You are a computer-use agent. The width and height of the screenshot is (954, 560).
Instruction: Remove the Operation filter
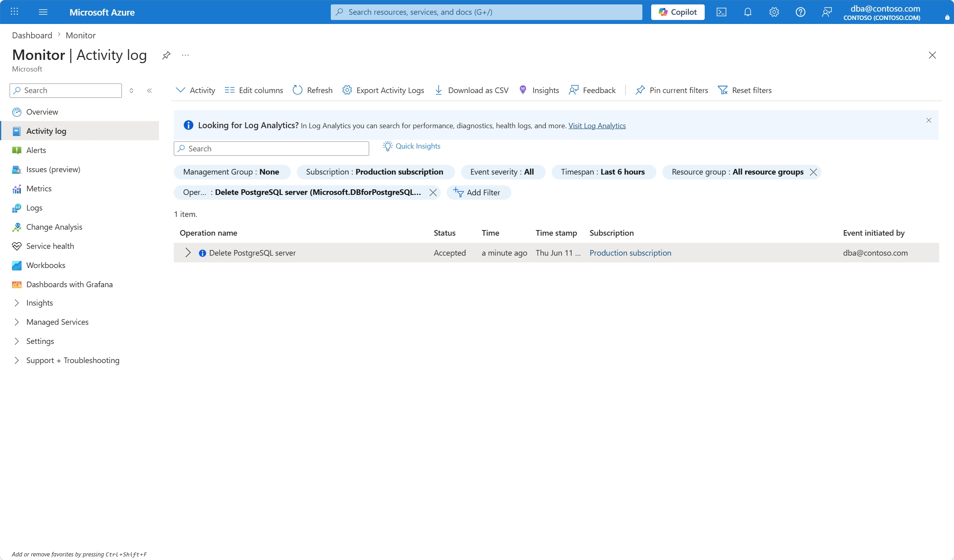[x=433, y=193]
